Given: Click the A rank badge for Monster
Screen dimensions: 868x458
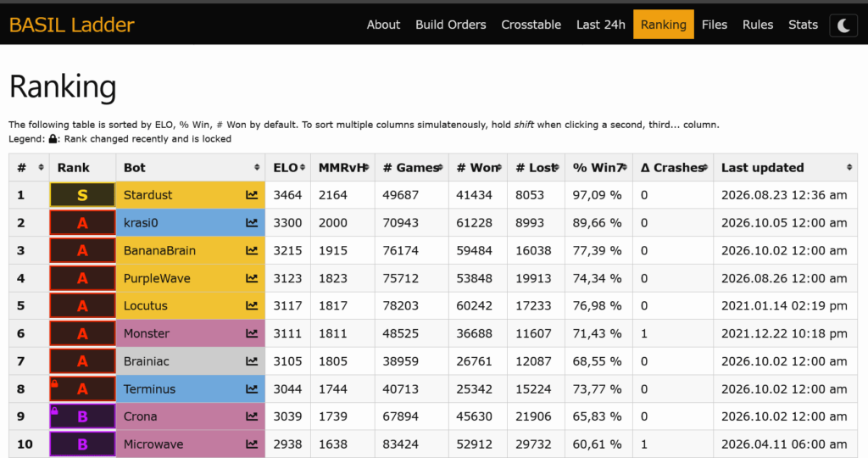Looking at the screenshot, I should coord(82,333).
